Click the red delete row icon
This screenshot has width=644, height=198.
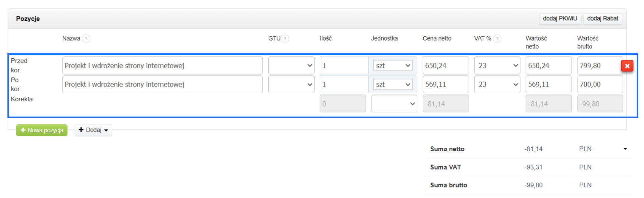pos(627,66)
